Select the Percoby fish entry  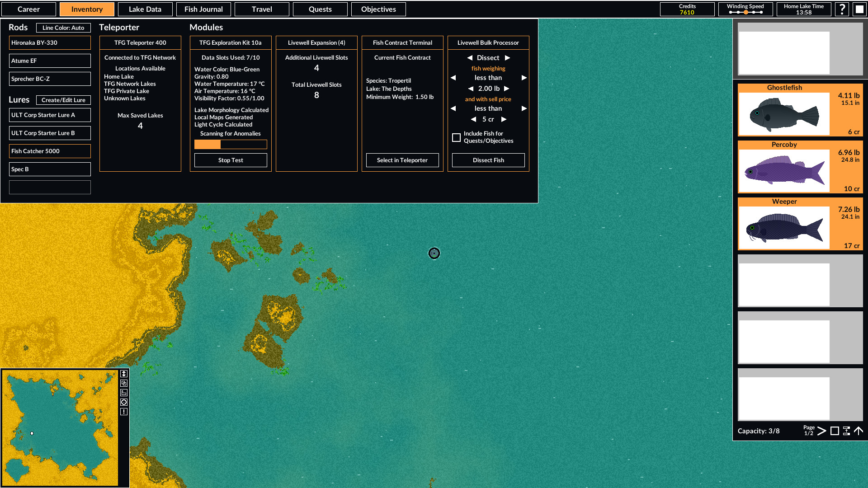coord(800,167)
